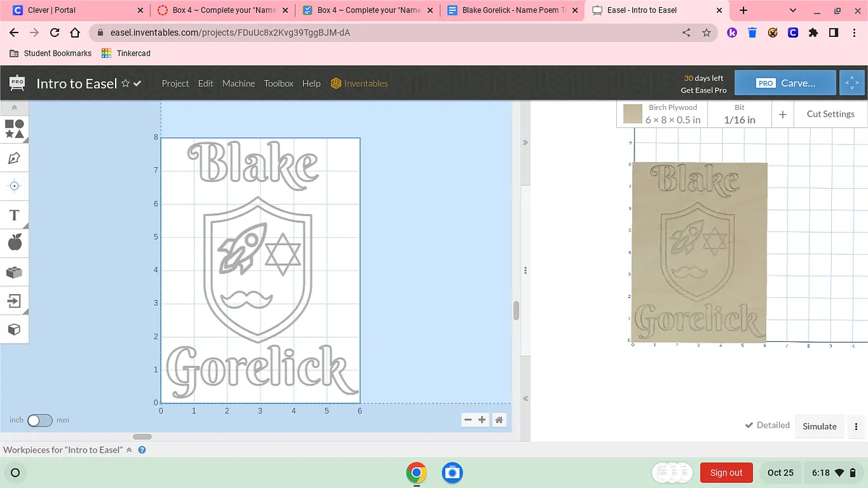This screenshot has height=488, width=868.
Task: Click Get Easel Pro link
Action: click(704, 90)
